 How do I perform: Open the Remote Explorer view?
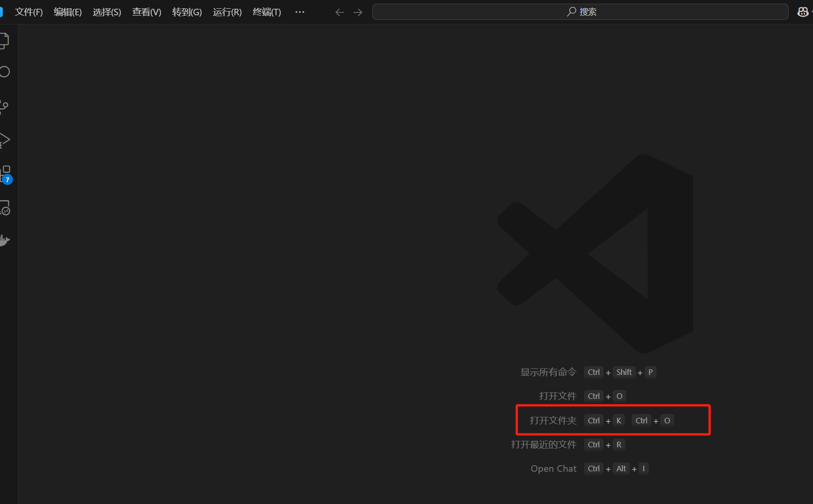click(x=5, y=208)
